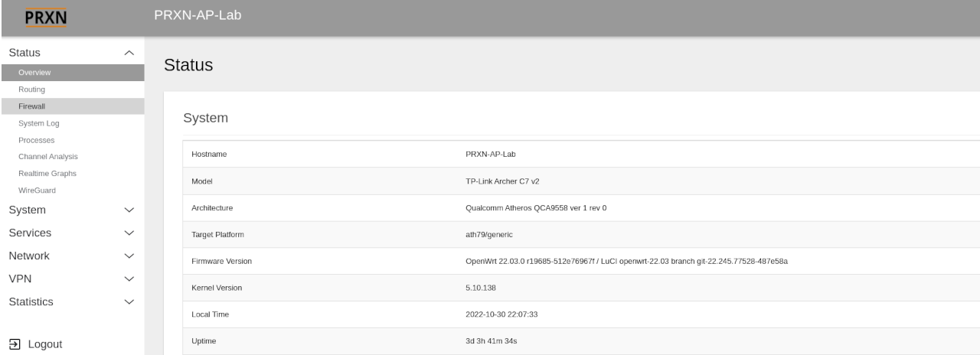This screenshot has width=980, height=355.
Task: Expand the Statistics menu chevron
Action: 129,302
